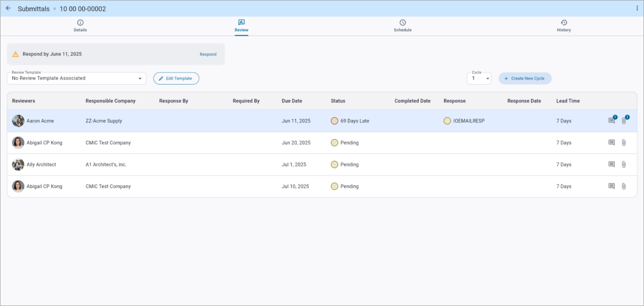Screen dimensions: 644x306
Task: Open the vertical three-dot options menu
Action: 637,8
